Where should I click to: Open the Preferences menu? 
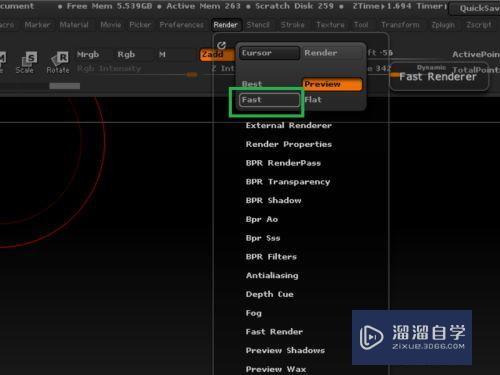[x=182, y=25]
